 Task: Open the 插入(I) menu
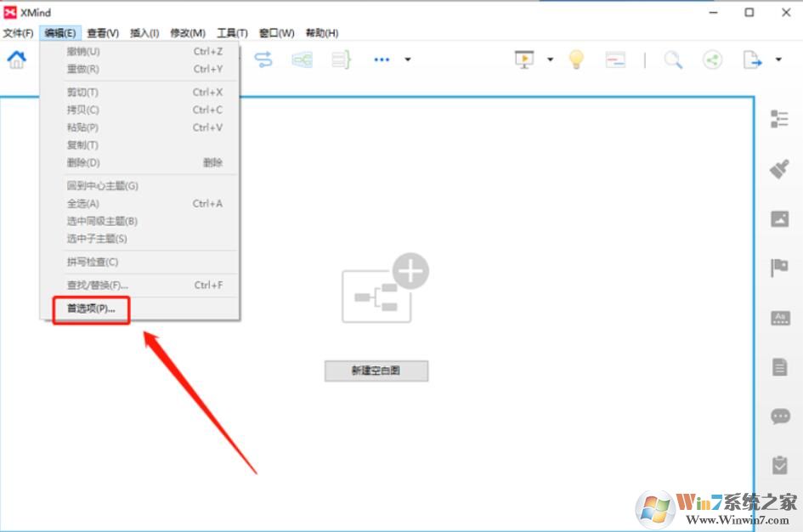point(144,32)
